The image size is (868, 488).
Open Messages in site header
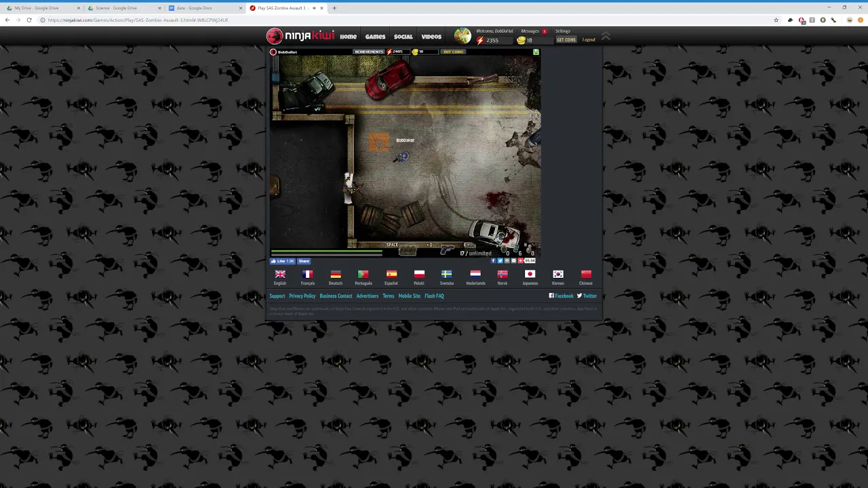(x=530, y=31)
